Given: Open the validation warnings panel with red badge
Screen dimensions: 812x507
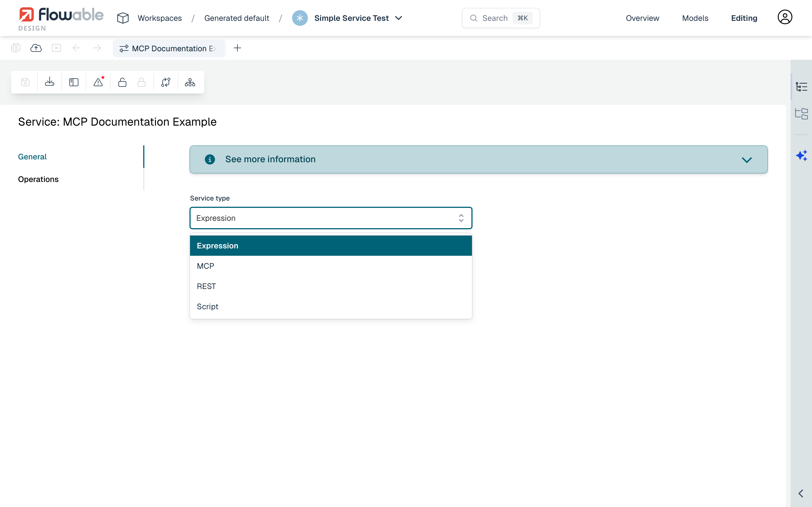Looking at the screenshot, I should pyautogui.click(x=98, y=82).
